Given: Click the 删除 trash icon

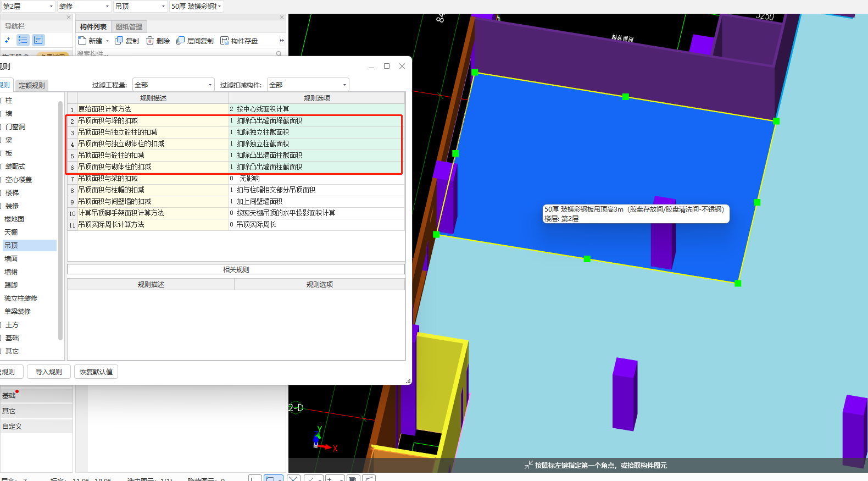Looking at the screenshot, I should tap(150, 41).
